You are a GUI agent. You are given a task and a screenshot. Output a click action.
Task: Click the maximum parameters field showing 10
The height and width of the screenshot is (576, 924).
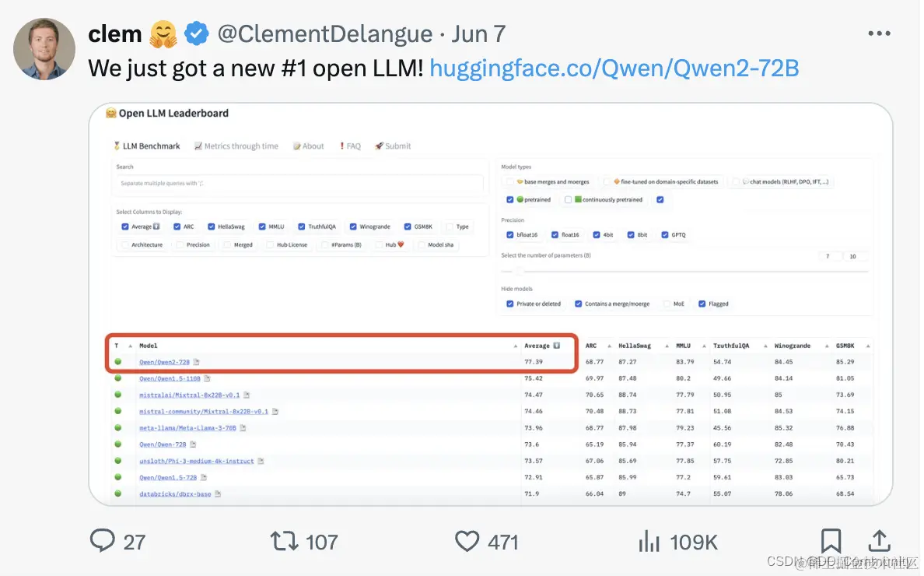pyautogui.click(x=857, y=256)
